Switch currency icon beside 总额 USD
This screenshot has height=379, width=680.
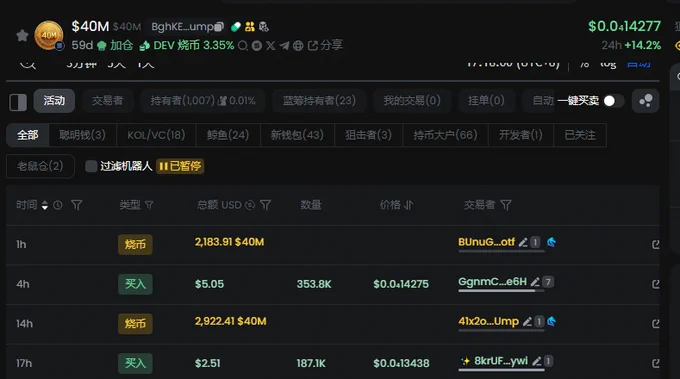(250, 205)
